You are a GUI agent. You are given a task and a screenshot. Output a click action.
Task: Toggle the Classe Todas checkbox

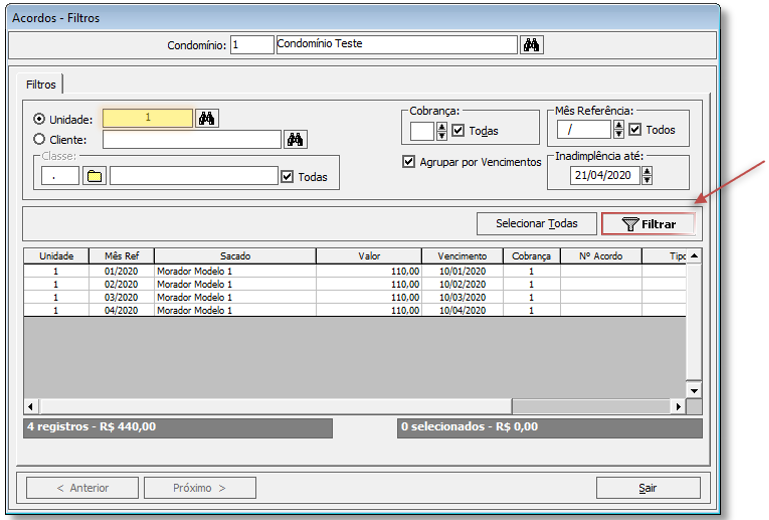[x=288, y=177]
